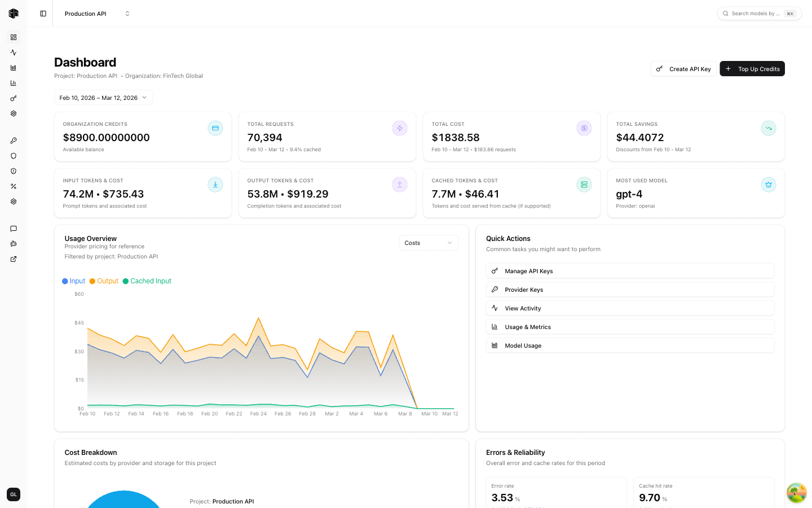
Task: Open the Dashboard grid icon in sidebar
Action: 14,37
